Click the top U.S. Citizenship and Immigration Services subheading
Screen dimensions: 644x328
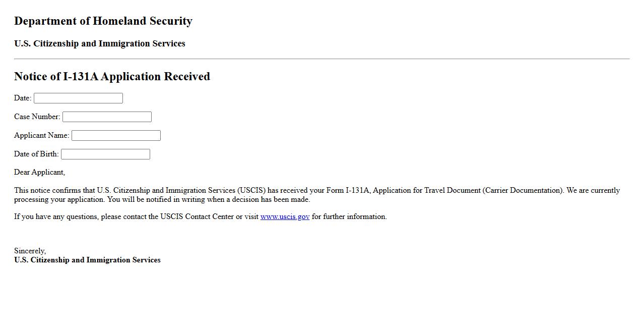pos(99,44)
